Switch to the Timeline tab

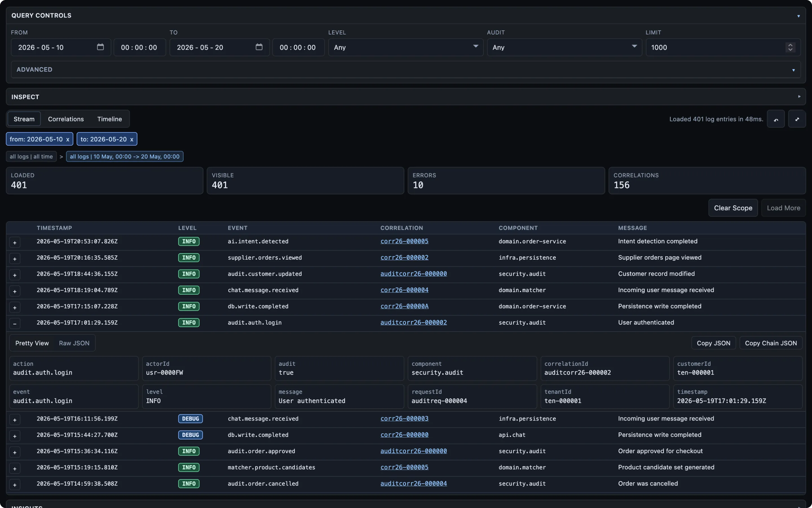click(x=109, y=119)
